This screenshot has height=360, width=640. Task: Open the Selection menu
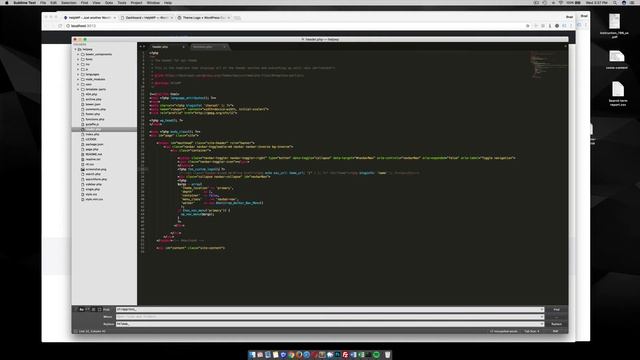pyautogui.click(x=69, y=3)
